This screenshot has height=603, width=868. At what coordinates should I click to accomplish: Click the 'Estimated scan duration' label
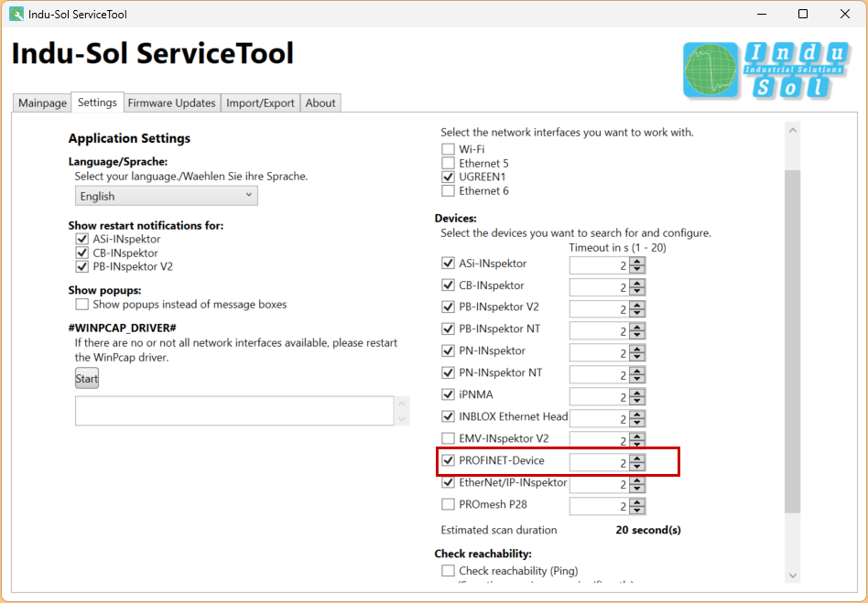(x=499, y=530)
